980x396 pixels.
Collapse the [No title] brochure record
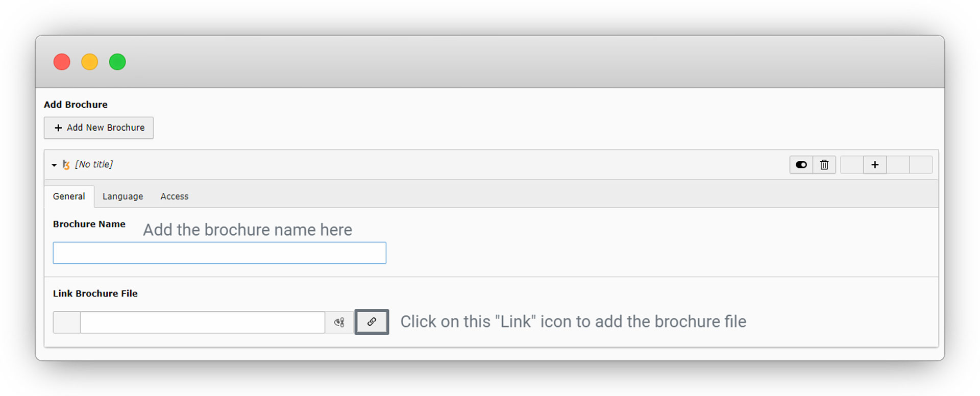click(x=54, y=165)
